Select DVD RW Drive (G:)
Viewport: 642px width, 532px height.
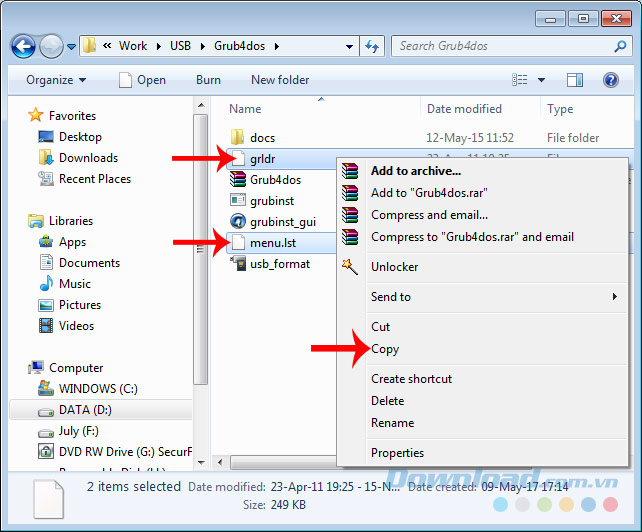pos(115,451)
